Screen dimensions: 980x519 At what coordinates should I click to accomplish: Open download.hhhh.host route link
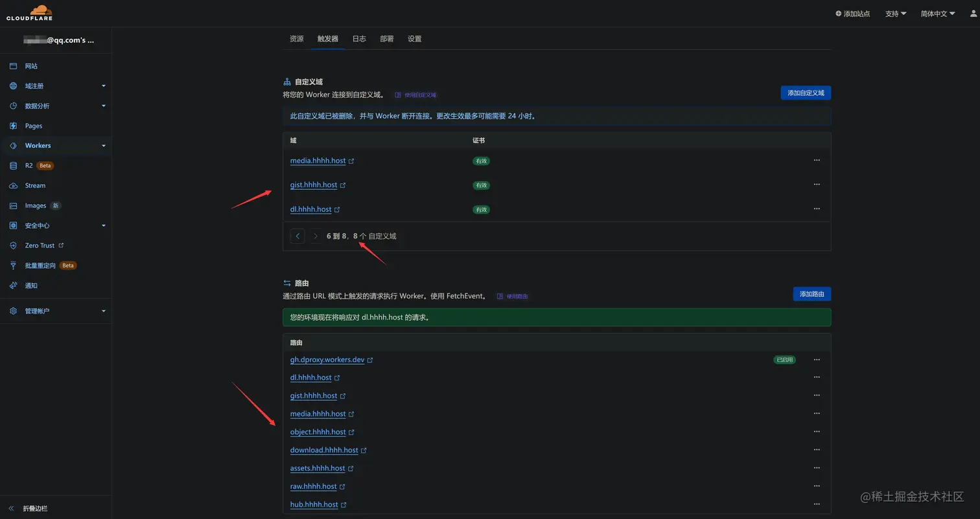[x=329, y=450]
